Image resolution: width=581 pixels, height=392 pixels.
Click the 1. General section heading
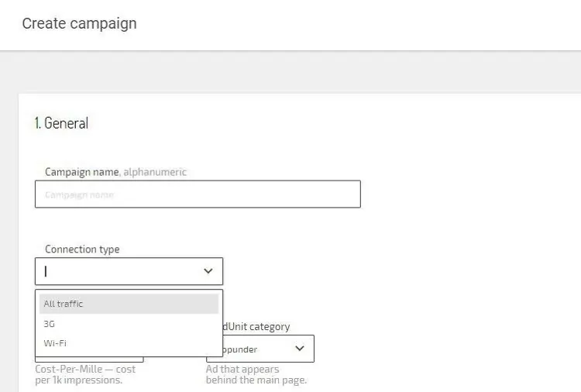pos(61,123)
